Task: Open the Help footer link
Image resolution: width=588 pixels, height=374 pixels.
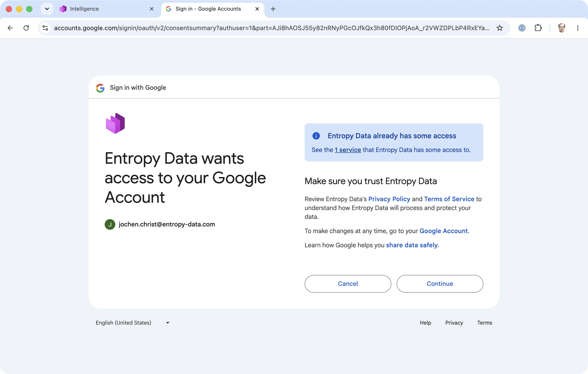Action: coord(425,323)
